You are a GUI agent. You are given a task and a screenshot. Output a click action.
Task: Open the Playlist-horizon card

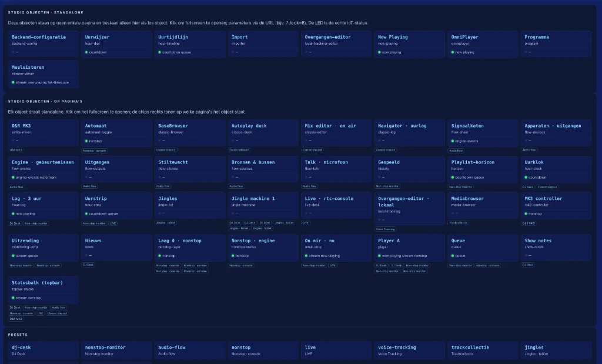pyautogui.click(x=483, y=169)
